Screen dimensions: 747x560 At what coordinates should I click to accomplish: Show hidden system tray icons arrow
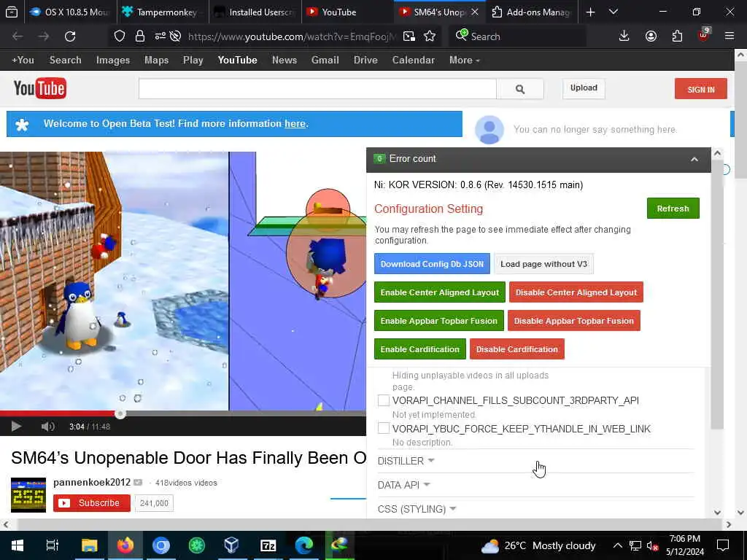(617, 545)
